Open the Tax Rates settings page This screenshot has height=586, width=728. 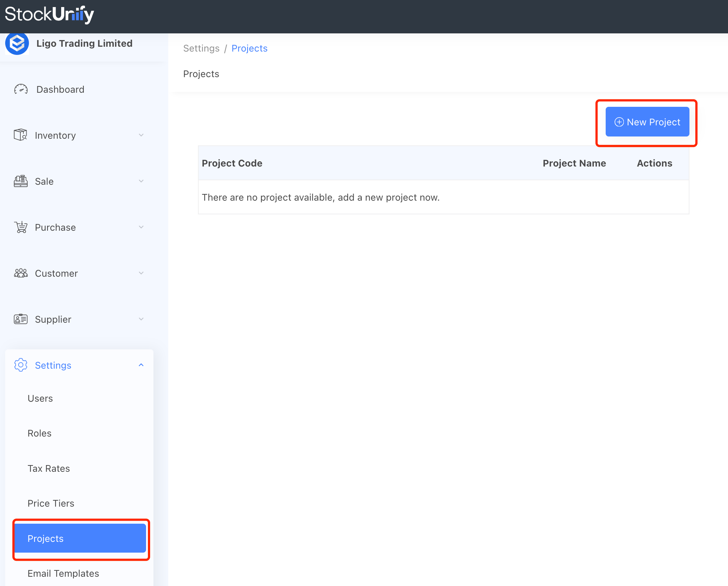pyautogui.click(x=49, y=468)
